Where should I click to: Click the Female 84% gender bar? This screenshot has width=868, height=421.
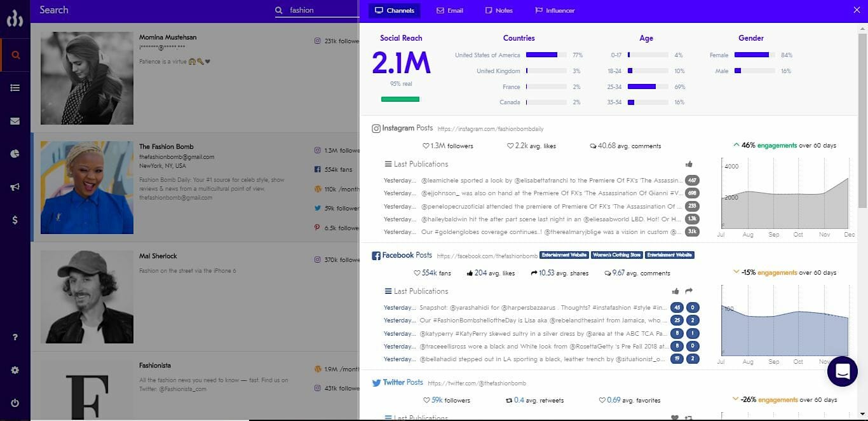pos(754,55)
